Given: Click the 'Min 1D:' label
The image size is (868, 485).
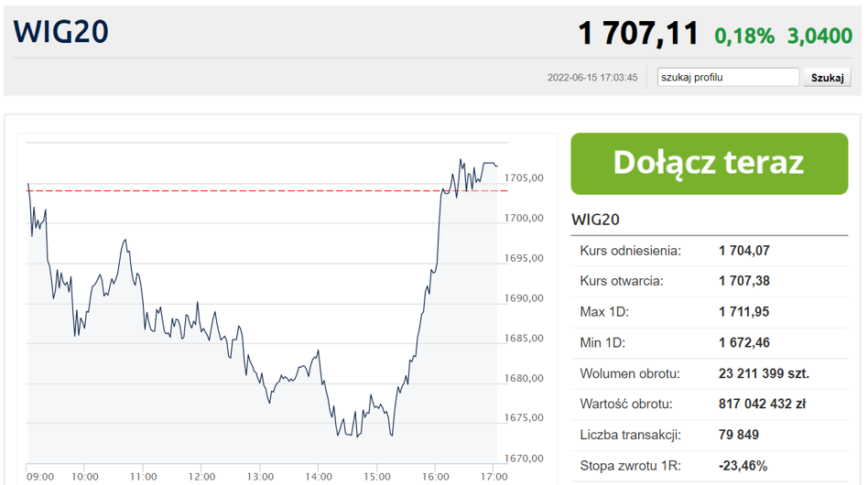Looking at the screenshot, I should [602, 343].
